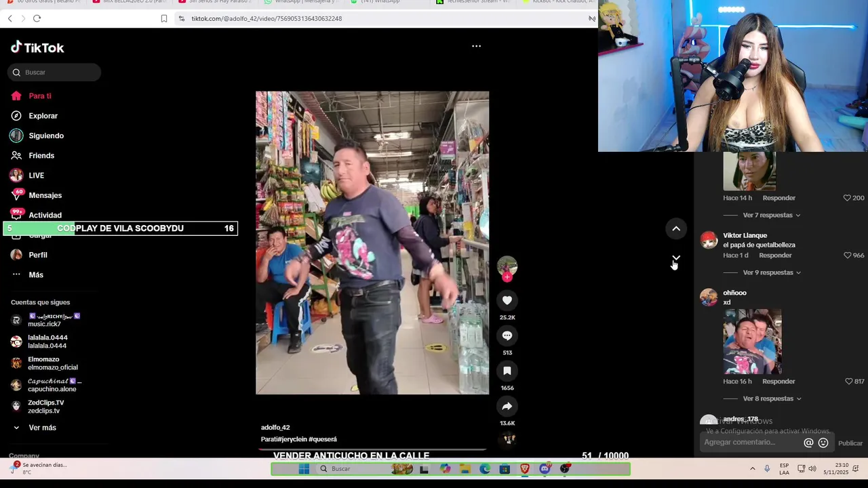Expand Ver más followed accounts
This screenshot has height=488, width=868.
pyautogui.click(x=42, y=428)
